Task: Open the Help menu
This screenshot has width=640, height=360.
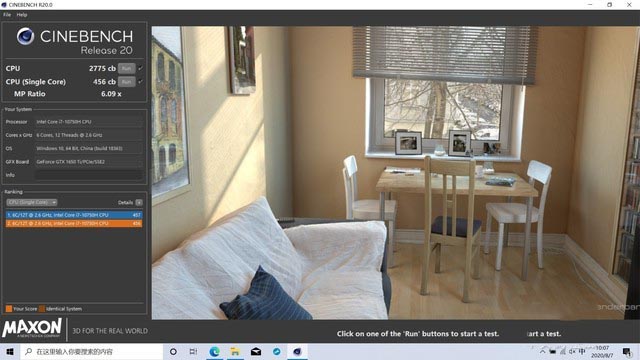Action: [x=22, y=15]
